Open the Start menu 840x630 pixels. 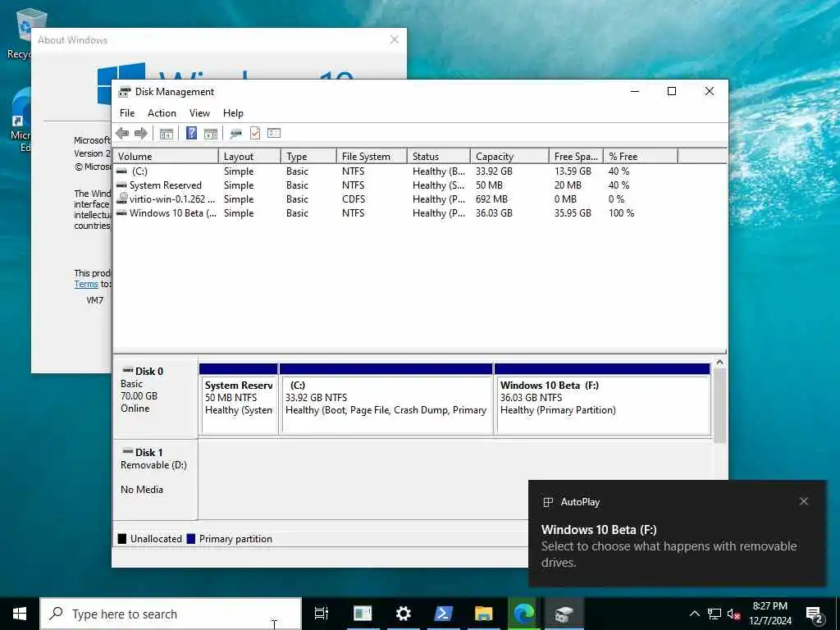point(20,614)
